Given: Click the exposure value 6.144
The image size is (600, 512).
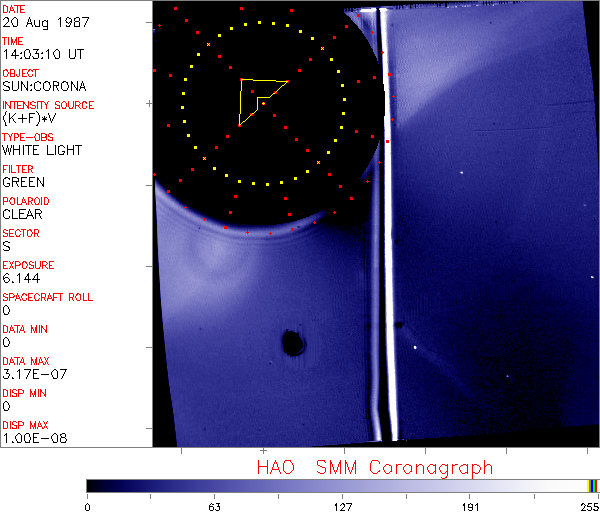Looking at the screenshot, I should point(21,278).
